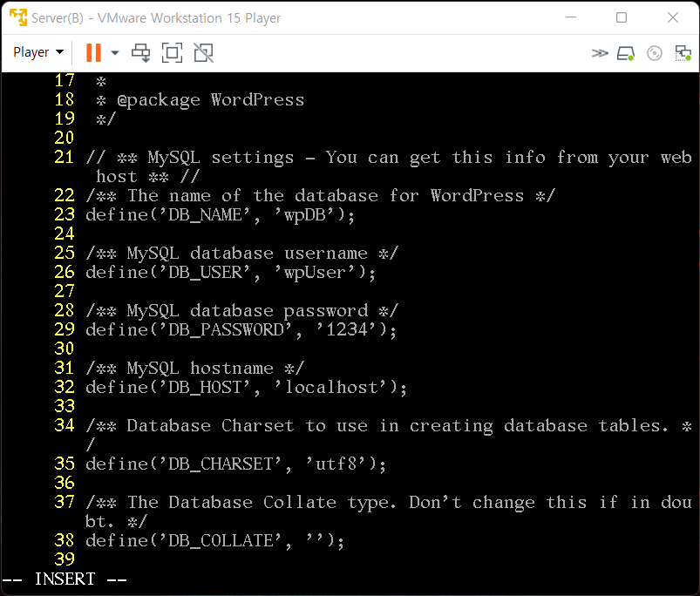Close the Server(B) VMware window
The width and height of the screenshot is (700, 596).
coord(673,17)
